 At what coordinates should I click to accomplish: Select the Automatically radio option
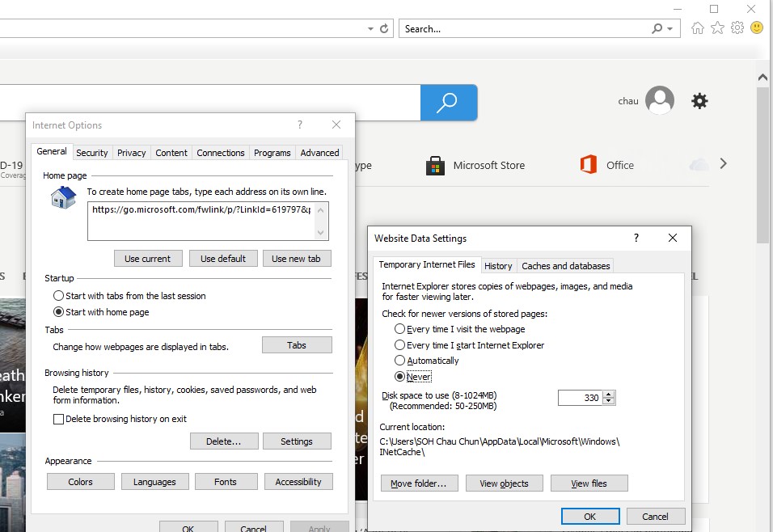[399, 361]
